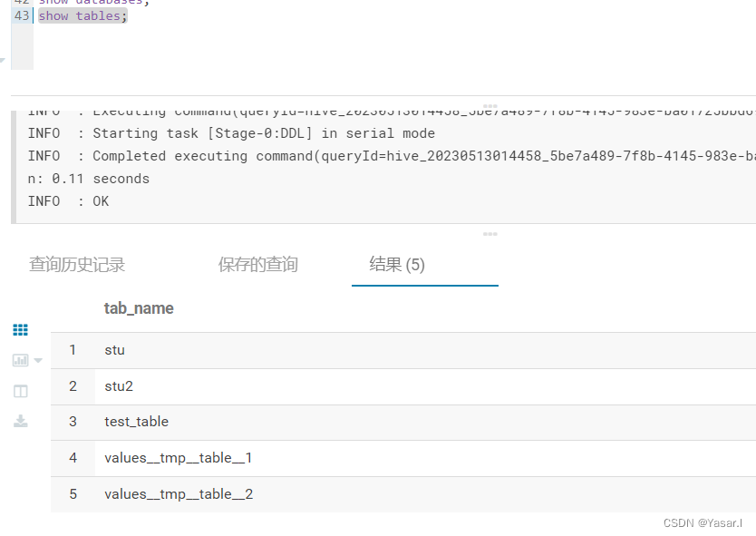The width and height of the screenshot is (756, 536).
Task: Click the tab_name column header
Action: pos(139,308)
